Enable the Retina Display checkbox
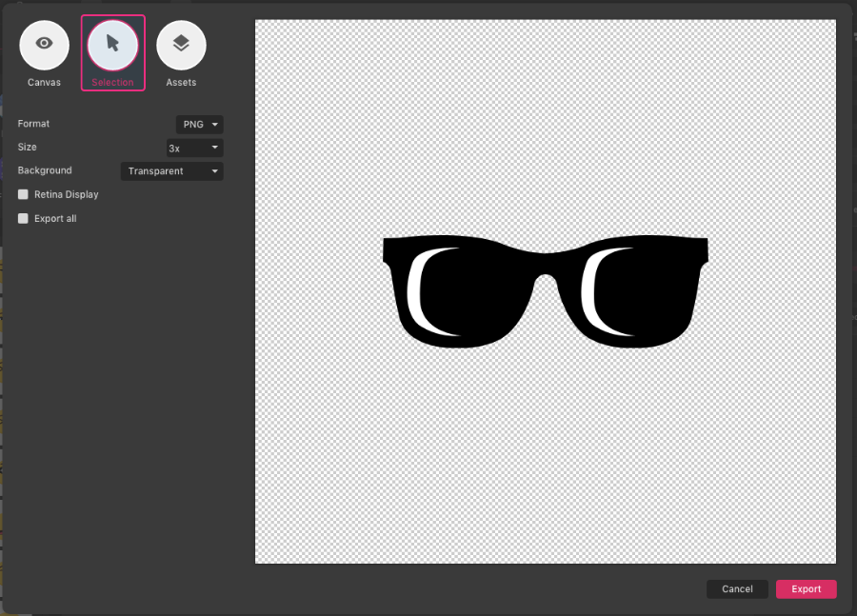The image size is (857, 616). point(23,194)
